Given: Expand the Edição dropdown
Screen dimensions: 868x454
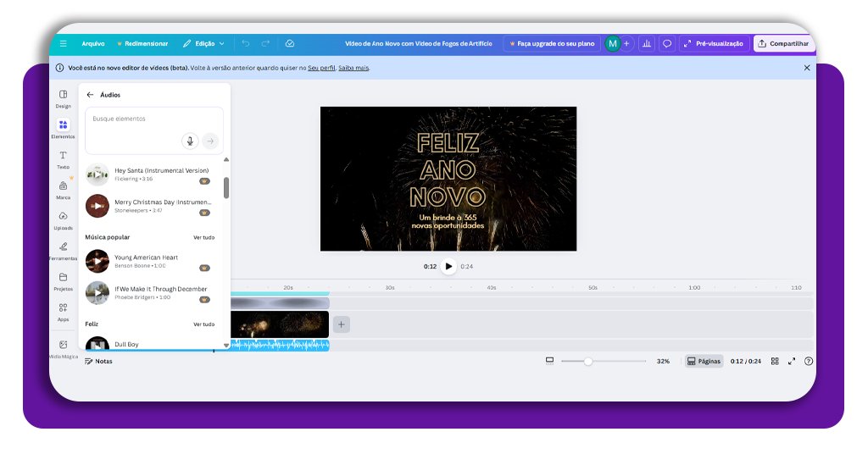Looking at the screenshot, I should [203, 44].
